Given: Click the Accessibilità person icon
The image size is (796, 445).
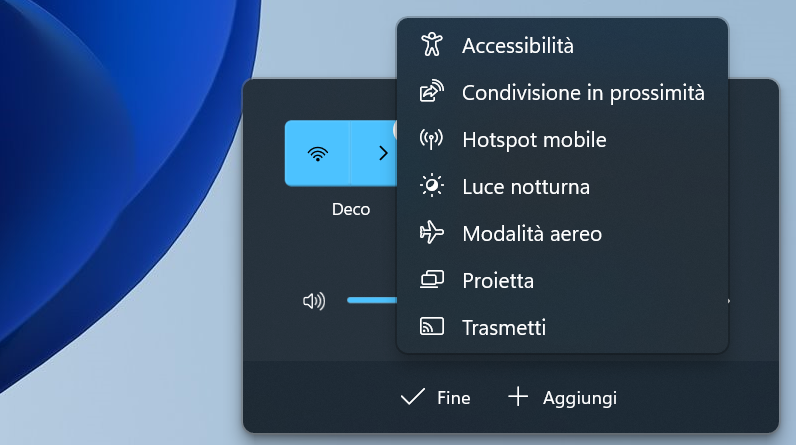Looking at the screenshot, I should pos(431,45).
